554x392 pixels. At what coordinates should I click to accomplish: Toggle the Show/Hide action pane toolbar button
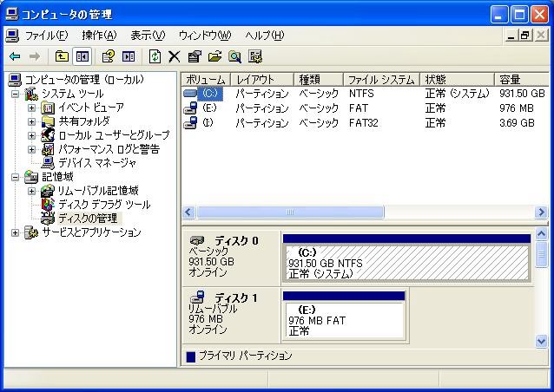coord(129,56)
